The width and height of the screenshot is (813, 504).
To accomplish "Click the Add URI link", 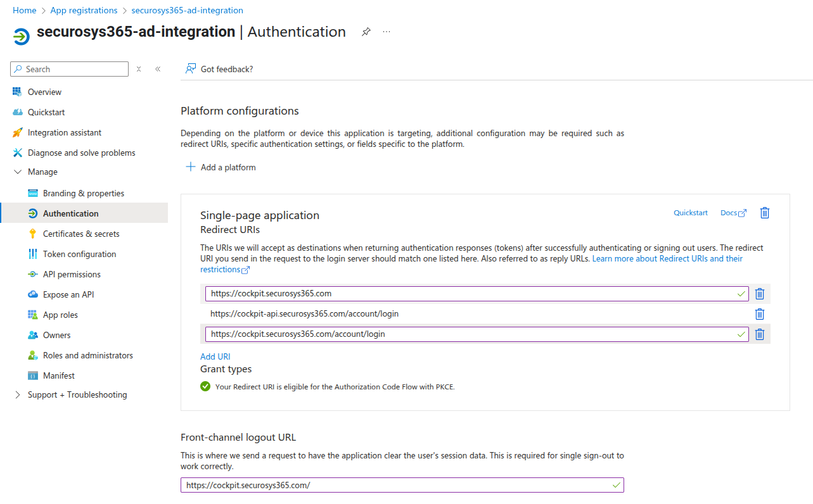I will (215, 356).
